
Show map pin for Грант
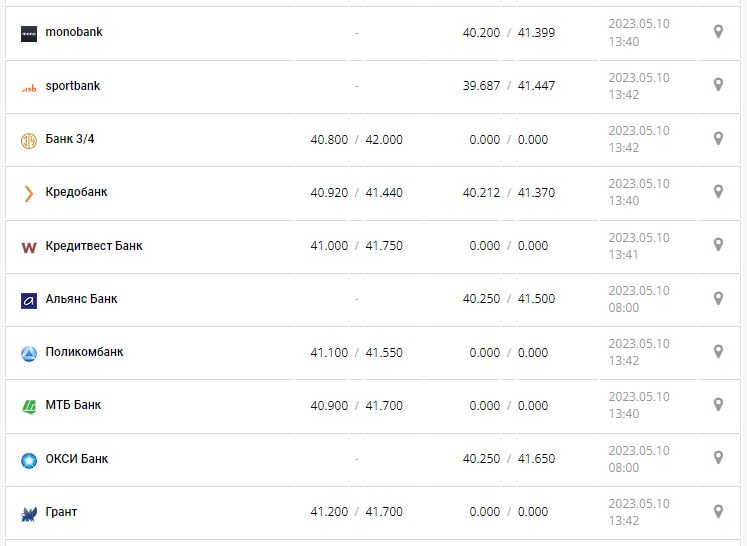(x=718, y=511)
